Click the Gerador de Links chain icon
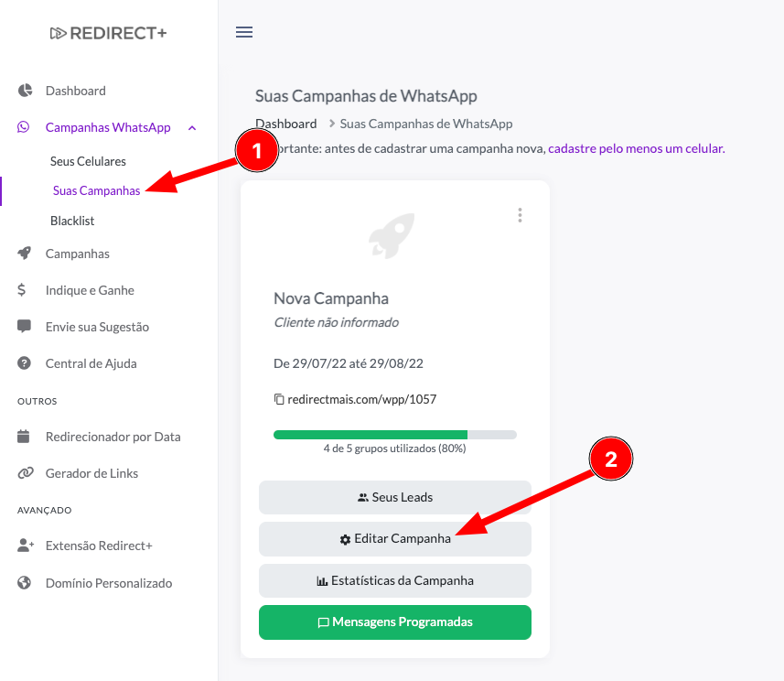This screenshot has width=784, height=681. pyautogui.click(x=26, y=473)
